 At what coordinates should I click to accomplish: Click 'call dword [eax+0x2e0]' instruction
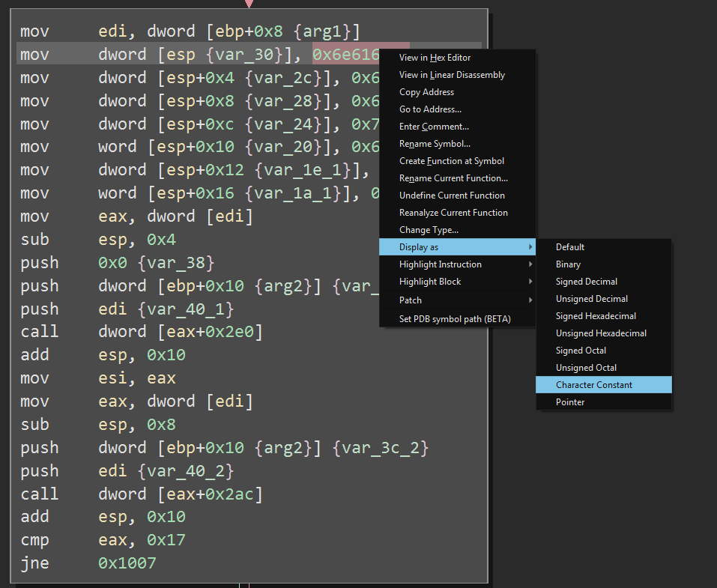142,332
